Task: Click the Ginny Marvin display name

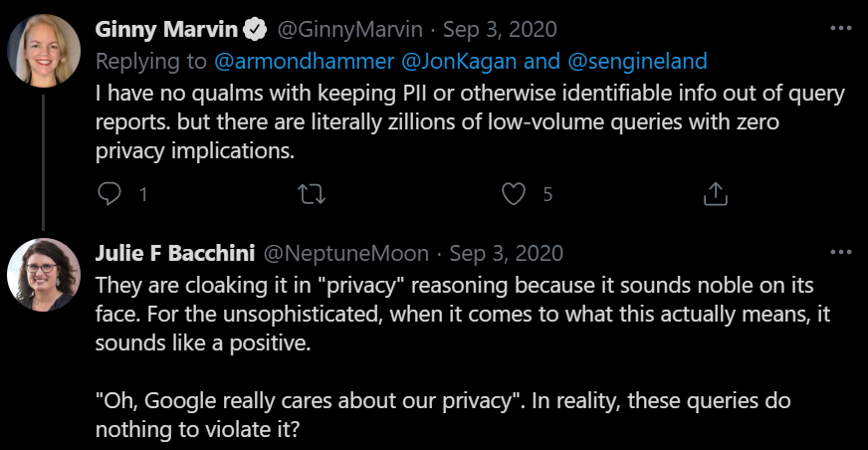Action: click(166, 29)
